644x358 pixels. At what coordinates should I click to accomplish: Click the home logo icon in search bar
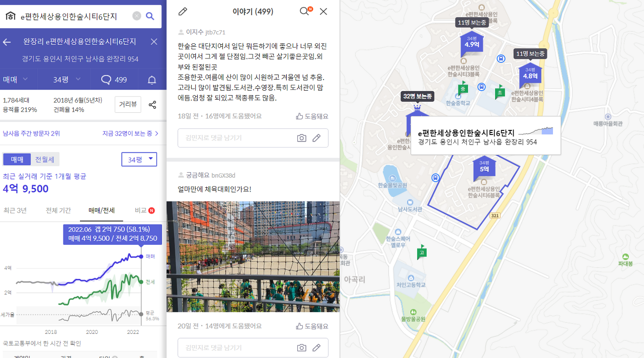(x=11, y=16)
